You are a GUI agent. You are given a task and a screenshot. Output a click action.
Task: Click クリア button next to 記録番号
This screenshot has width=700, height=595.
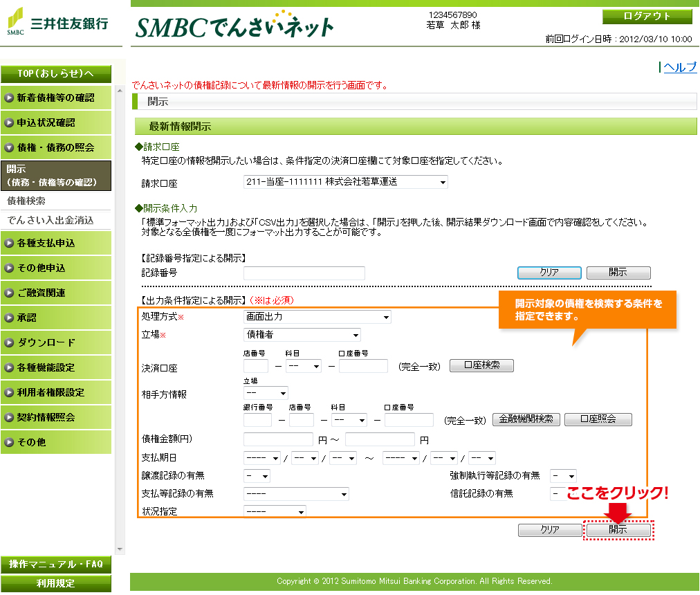coord(549,273)
